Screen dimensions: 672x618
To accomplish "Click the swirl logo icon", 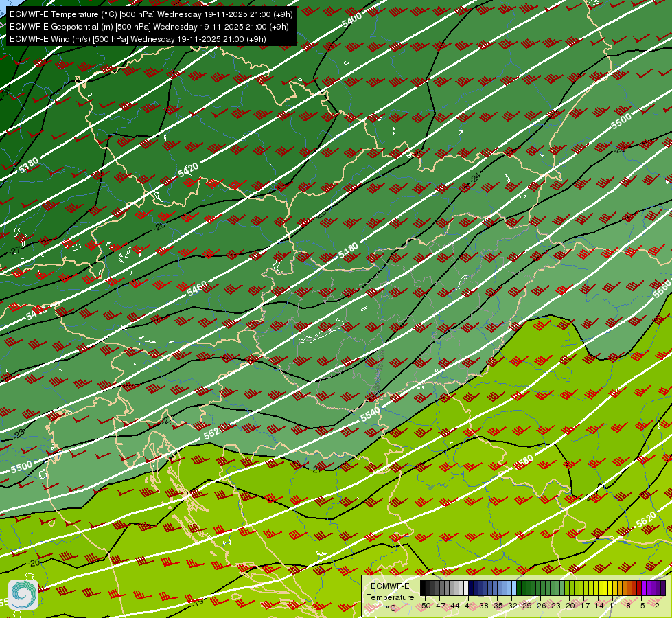I will pyautogui.click(x=23, y=595).
